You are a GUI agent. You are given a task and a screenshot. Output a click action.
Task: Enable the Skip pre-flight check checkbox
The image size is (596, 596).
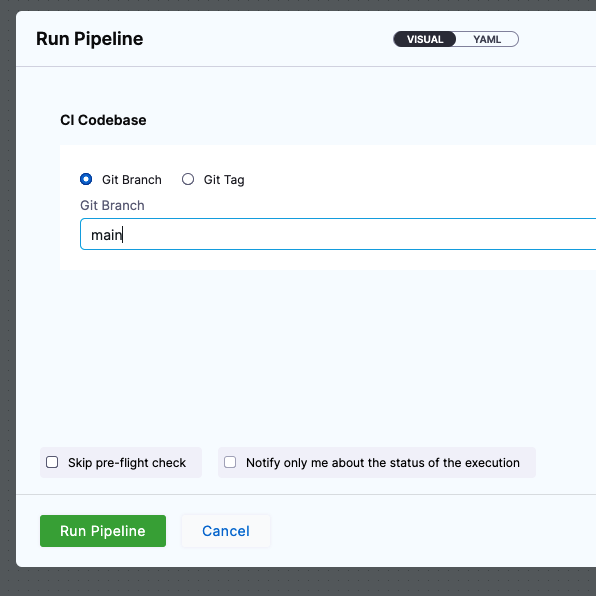(52, 462)
